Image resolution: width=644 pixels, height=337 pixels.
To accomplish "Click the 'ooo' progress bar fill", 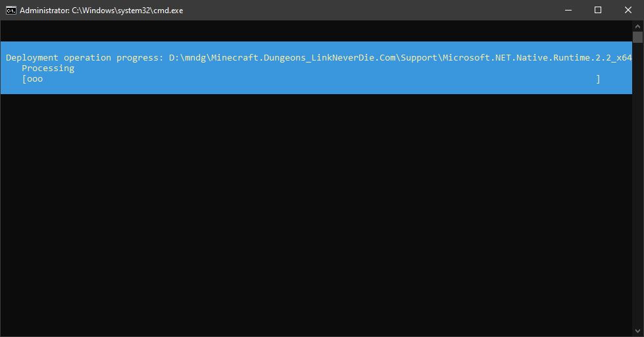I will point(35,79).
